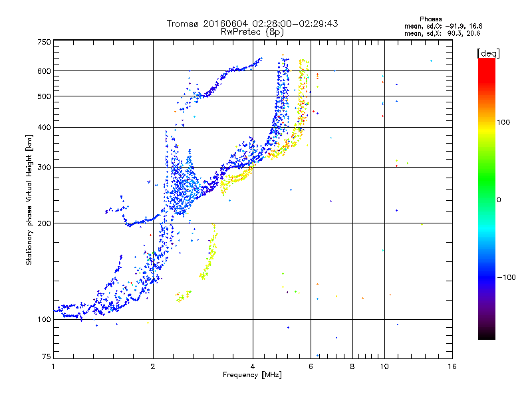
Task: Click the x-axis '8' tick label
Action: point(352,366)
